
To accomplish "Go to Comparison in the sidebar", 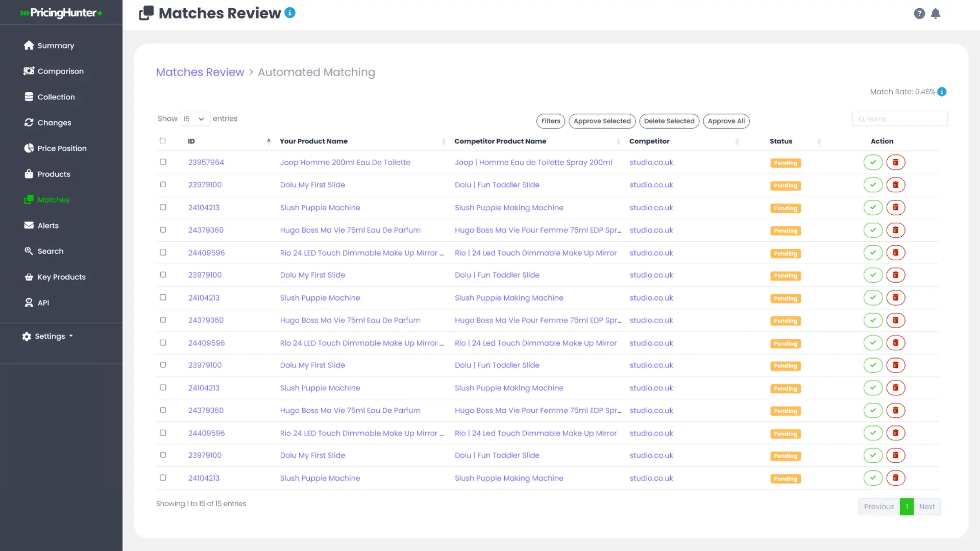I will click(60, 71).
